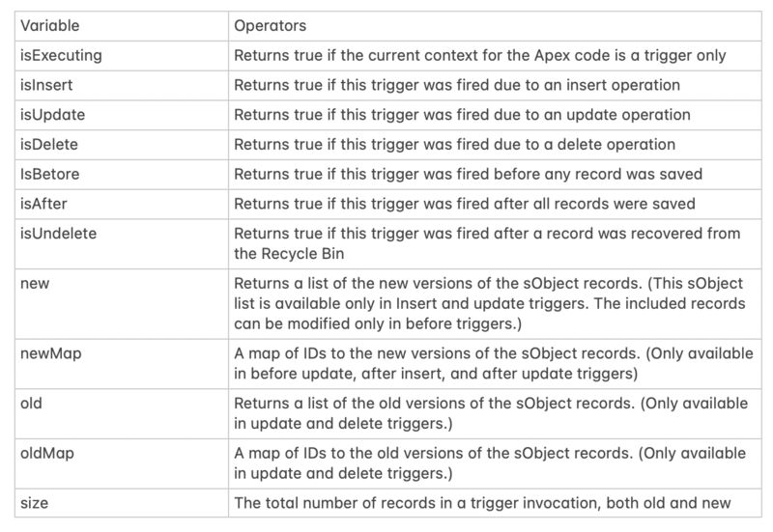
Task: Click the isAfter variable cell
Action: click(122, 204)
